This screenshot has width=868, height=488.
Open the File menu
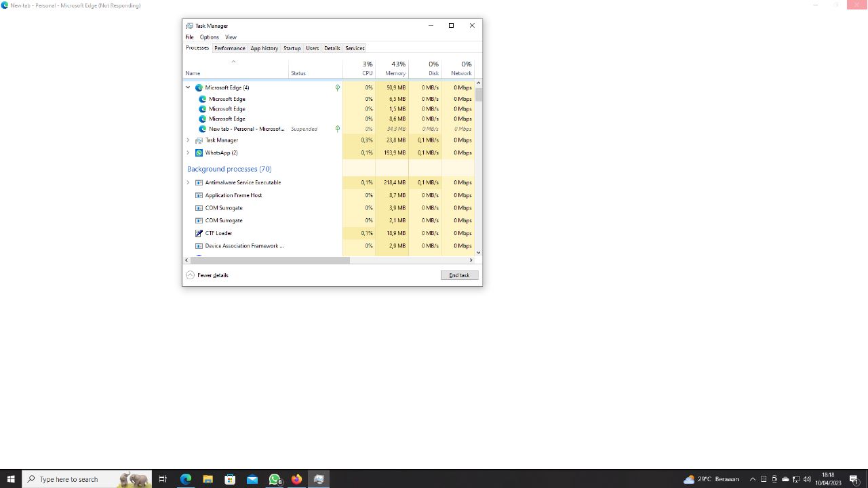[x=189, y=37]
